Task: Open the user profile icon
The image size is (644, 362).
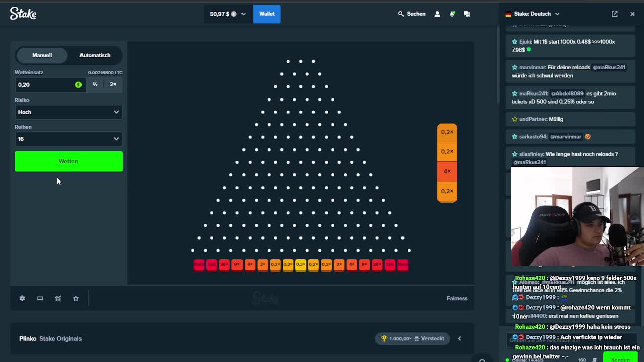Action: tap(437, 14)
